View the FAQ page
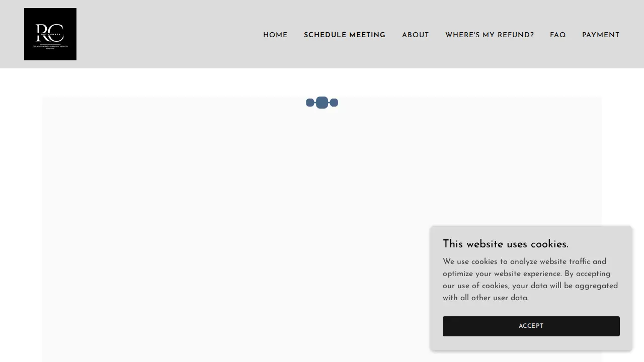The height and width of the screenshot is (362, 644). click(558, 35)
